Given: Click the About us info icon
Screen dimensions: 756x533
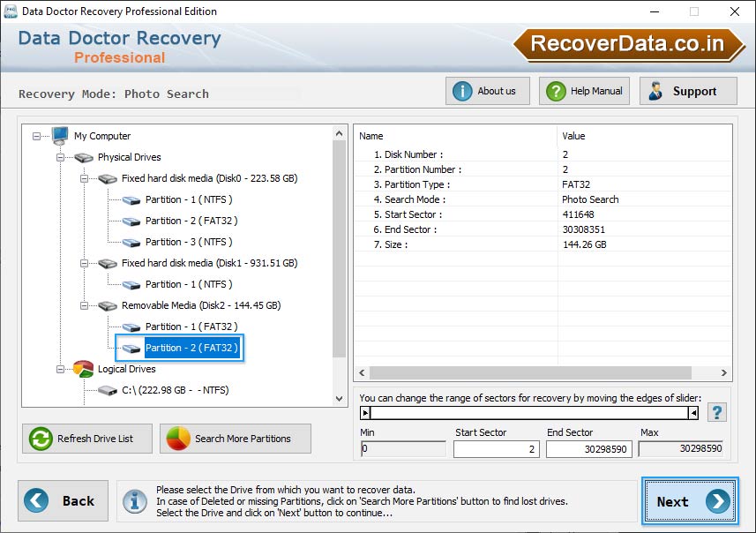Looking at the screenshot, I should [x=462, y=91].
